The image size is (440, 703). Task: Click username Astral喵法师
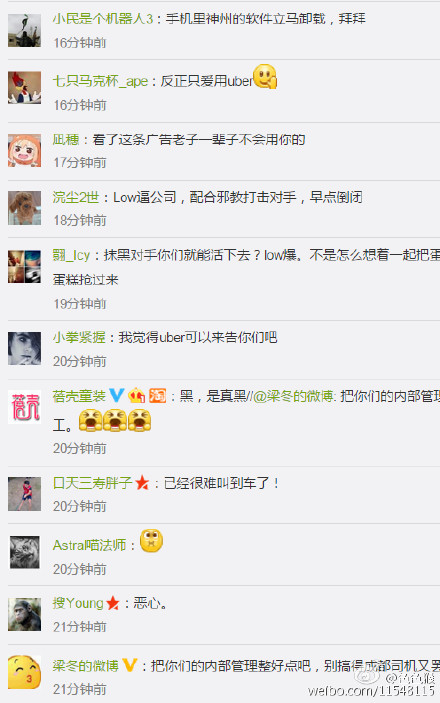90,545
